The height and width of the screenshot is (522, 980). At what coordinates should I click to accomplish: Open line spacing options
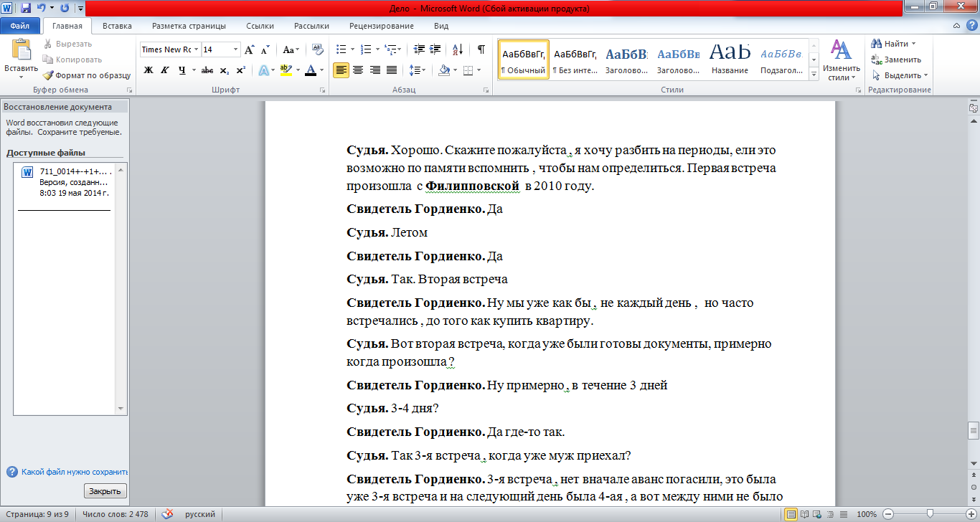(x=417, y=70)
